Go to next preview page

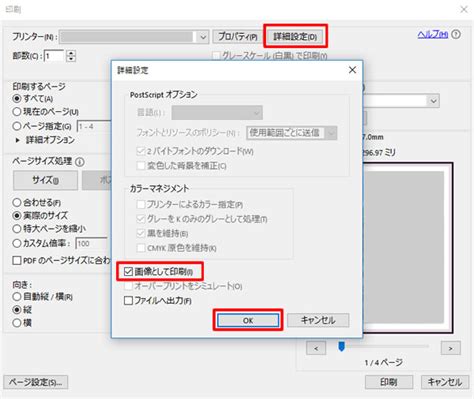(x=451, y=348)
